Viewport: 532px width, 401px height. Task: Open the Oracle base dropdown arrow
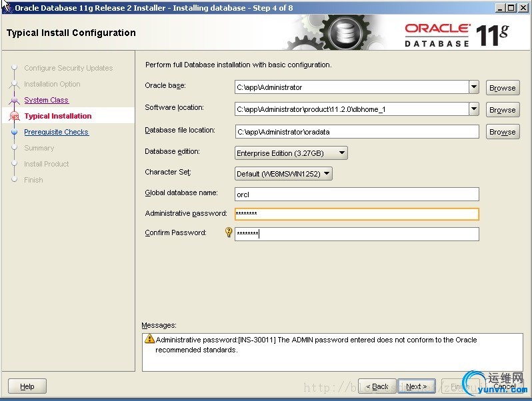[x=474, y=87]
